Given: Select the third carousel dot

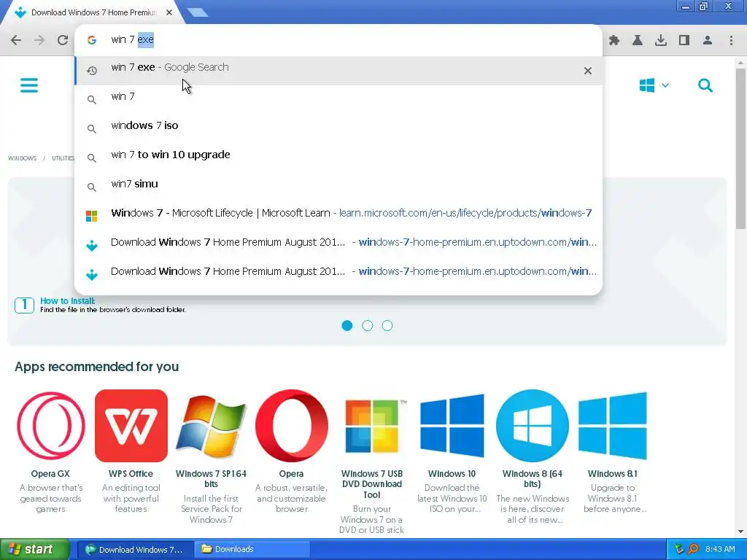Looking at the screenshot, I should (x=387, y=326).
